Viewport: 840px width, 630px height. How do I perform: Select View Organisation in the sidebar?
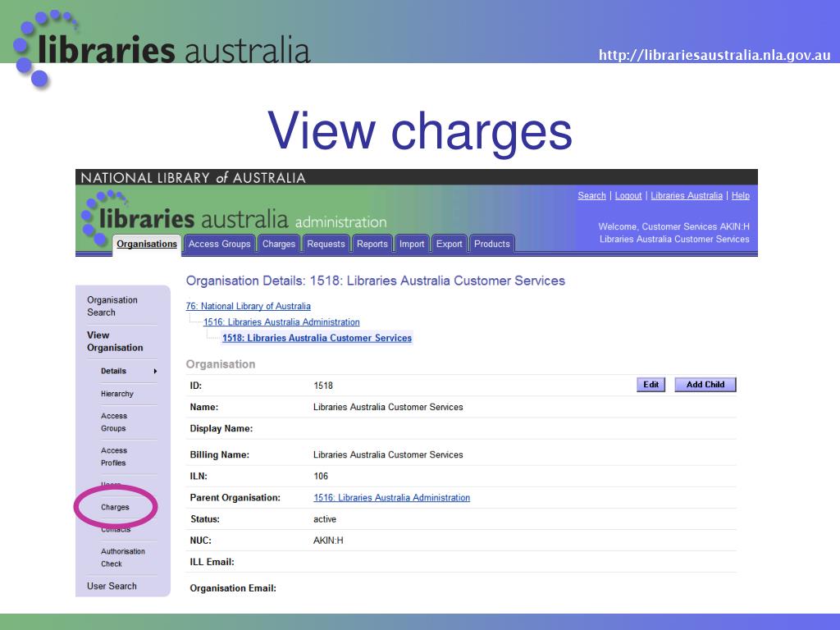pos(115,341)
